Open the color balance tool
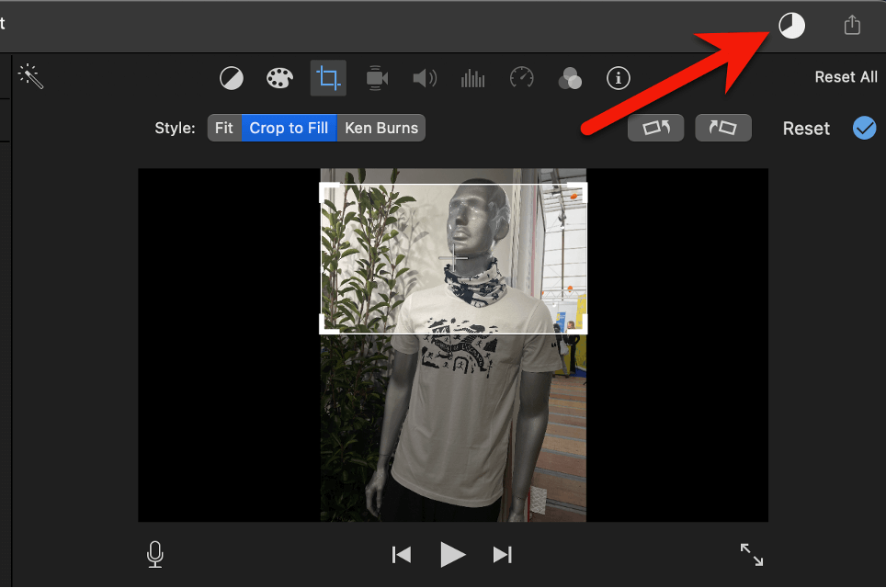886x588 pixels. tap(232, 78)
